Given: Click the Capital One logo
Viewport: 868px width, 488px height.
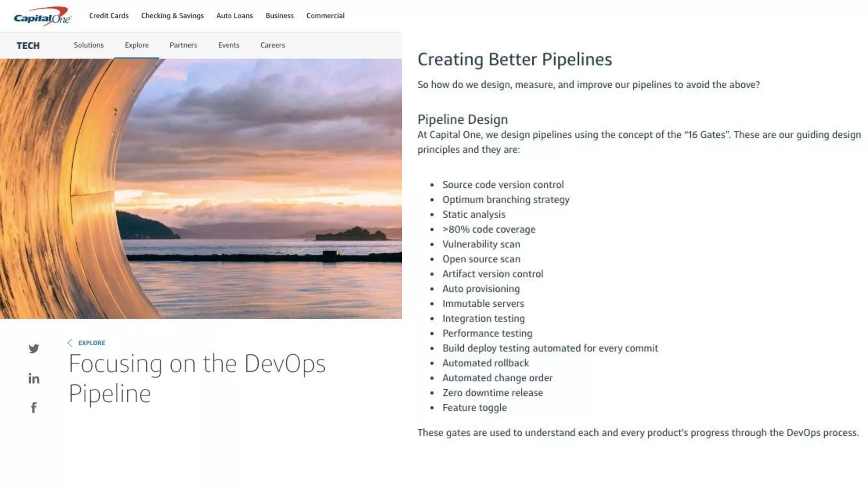Looking at the screenshot, I should tap(42, 16).
